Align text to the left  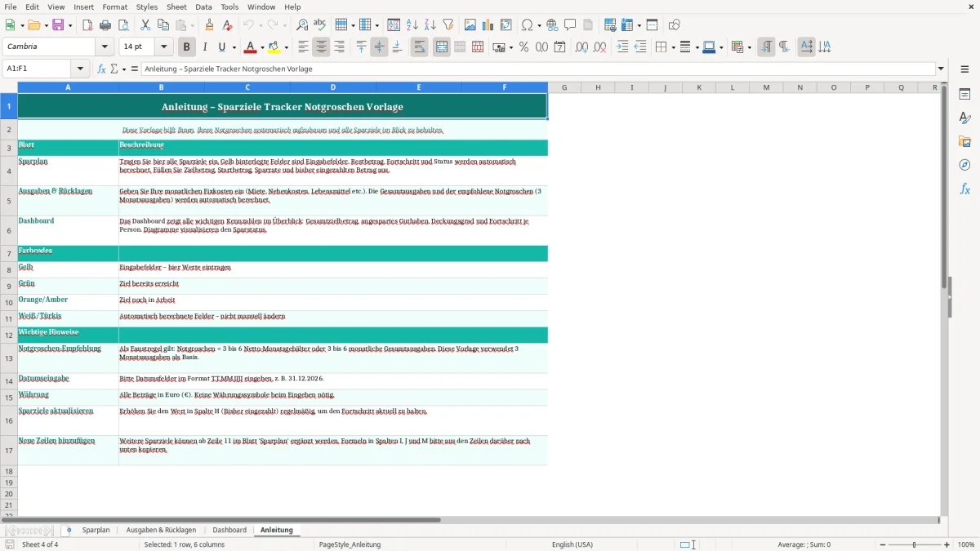click(303, 47)
